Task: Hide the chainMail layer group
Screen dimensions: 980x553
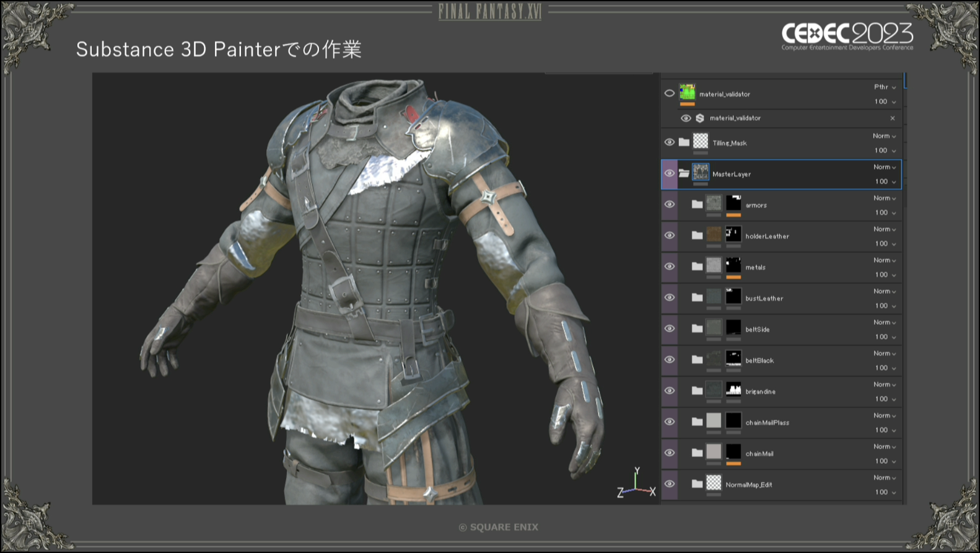Action: [670, 452]
